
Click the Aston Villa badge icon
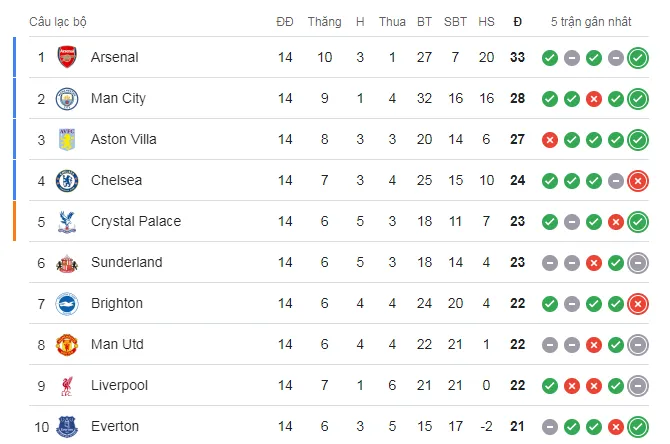tap(68, 139)
